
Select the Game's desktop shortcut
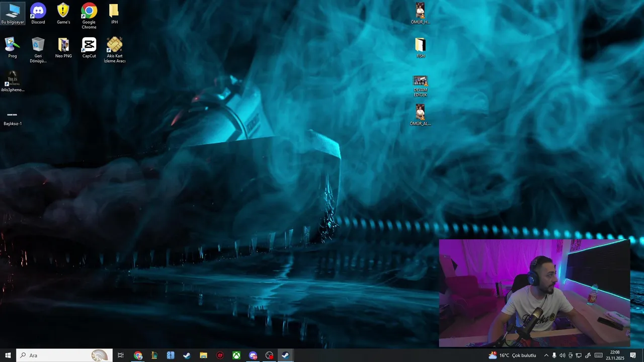(63, 14)
